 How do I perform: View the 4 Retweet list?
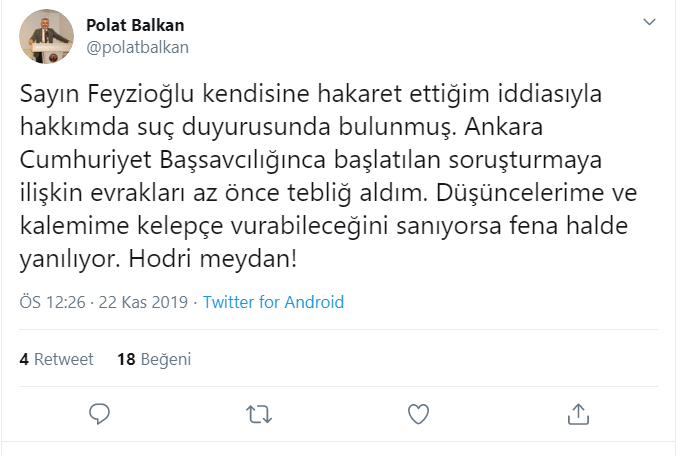pyautogui.click(x=56, y=359)
